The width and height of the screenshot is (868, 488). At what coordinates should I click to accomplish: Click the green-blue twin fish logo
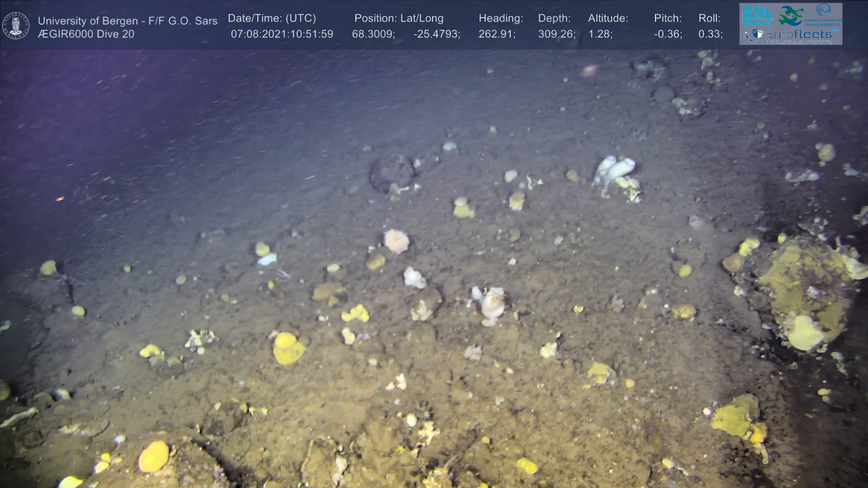point(791,15)
